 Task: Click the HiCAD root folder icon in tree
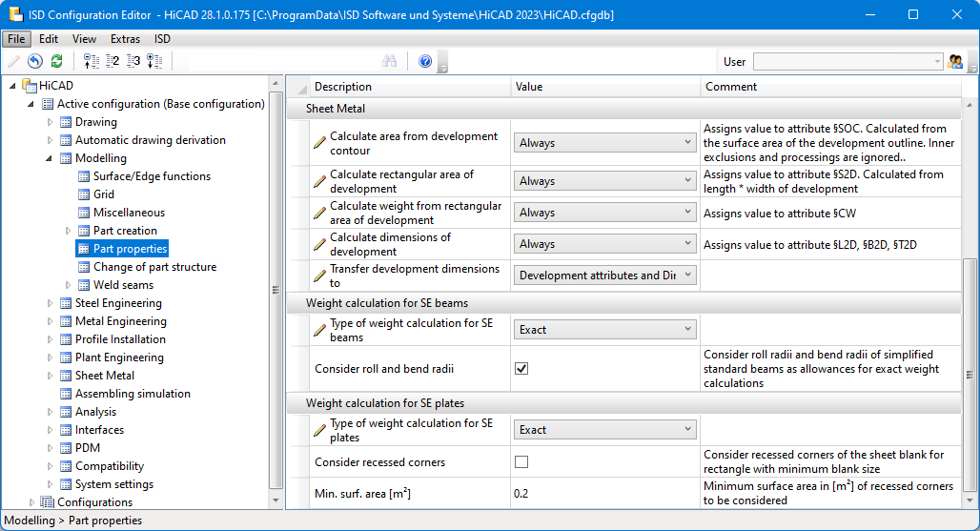pyautogui.click(x=30, y=85)
